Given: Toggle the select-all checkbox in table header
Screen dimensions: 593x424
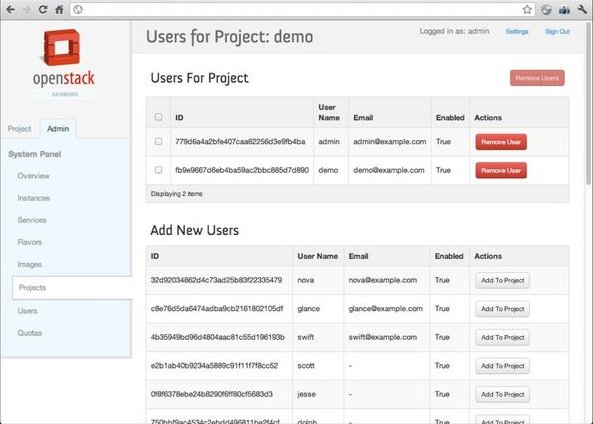Looking at the screenshot, I should 158,117.
